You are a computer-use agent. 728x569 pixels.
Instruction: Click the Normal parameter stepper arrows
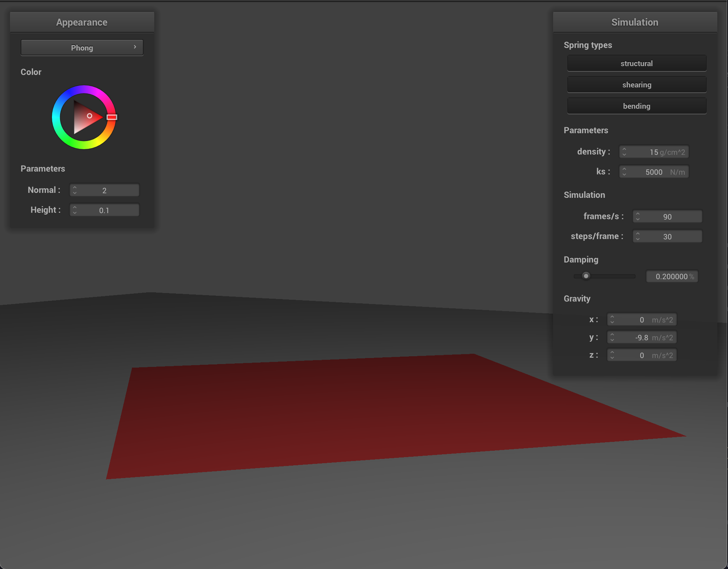coord(75,190)
